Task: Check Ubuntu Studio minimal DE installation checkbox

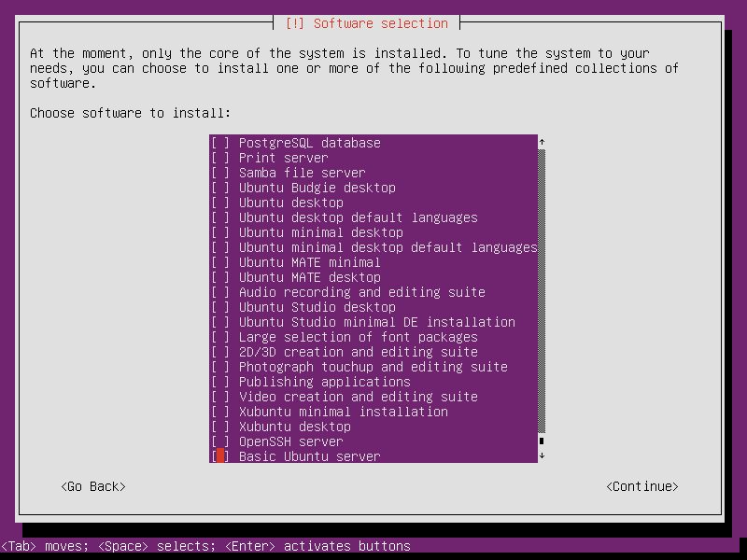Action: click(x=220, y=322)
